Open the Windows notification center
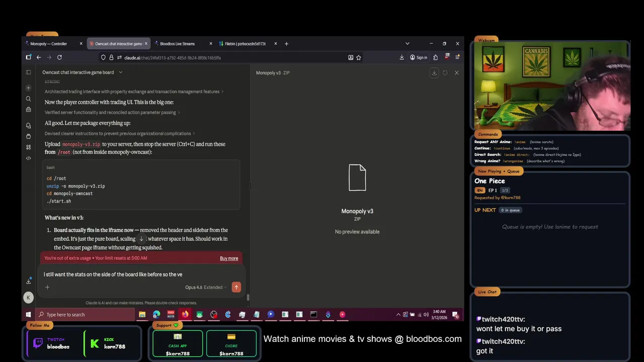Viewport: 644px width, 362px height. click(x=456, y=315)
